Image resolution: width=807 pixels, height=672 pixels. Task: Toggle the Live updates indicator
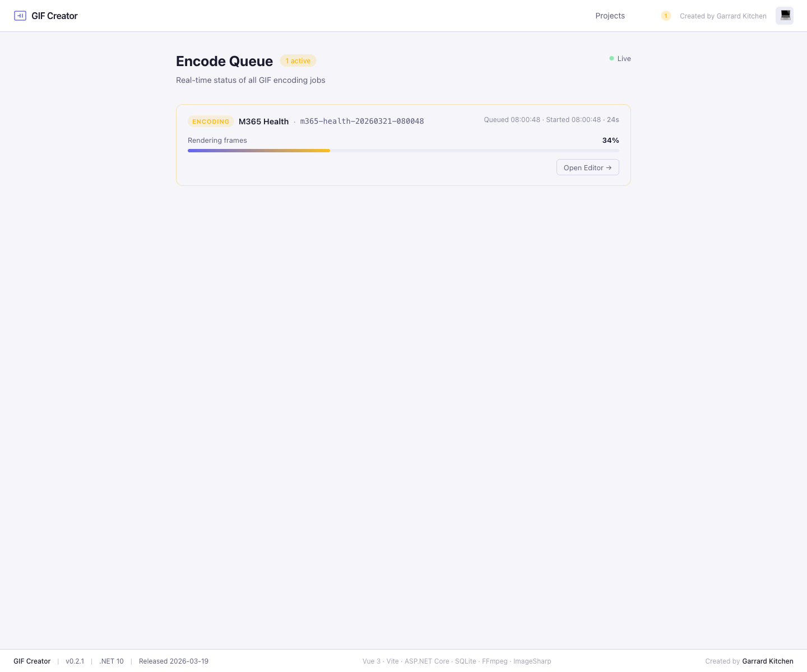pyautogui.click(x=619, y=58)
